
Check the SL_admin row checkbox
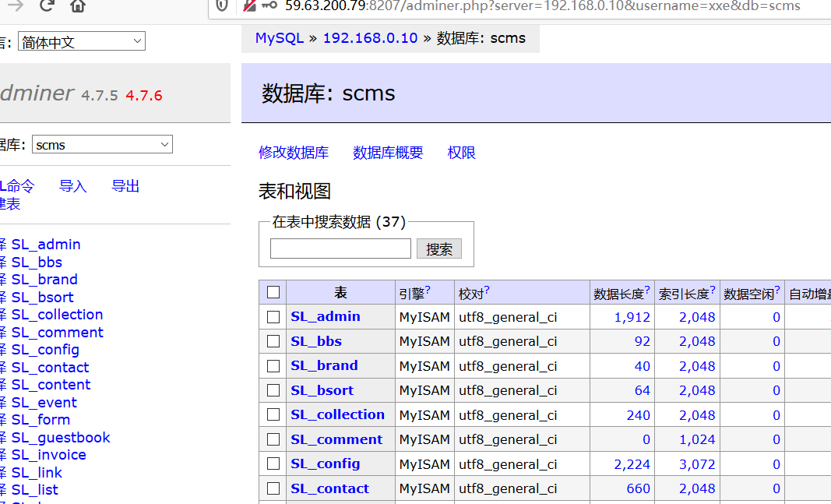(x=273, y=317)
